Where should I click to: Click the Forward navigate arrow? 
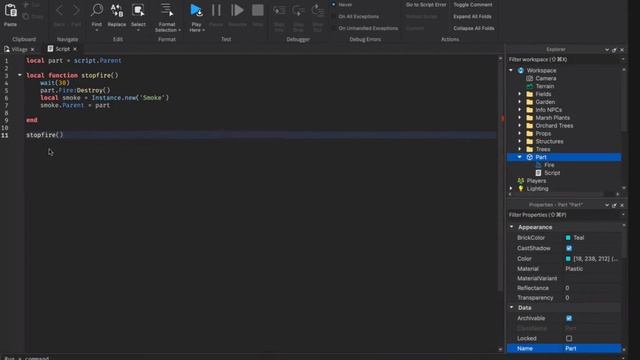coord(76,11)
